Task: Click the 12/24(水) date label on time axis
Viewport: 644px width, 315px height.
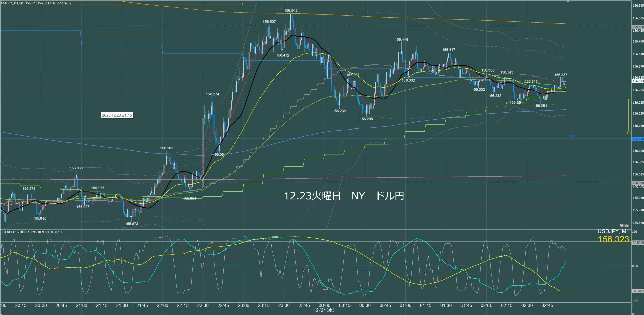Action: 324,310
